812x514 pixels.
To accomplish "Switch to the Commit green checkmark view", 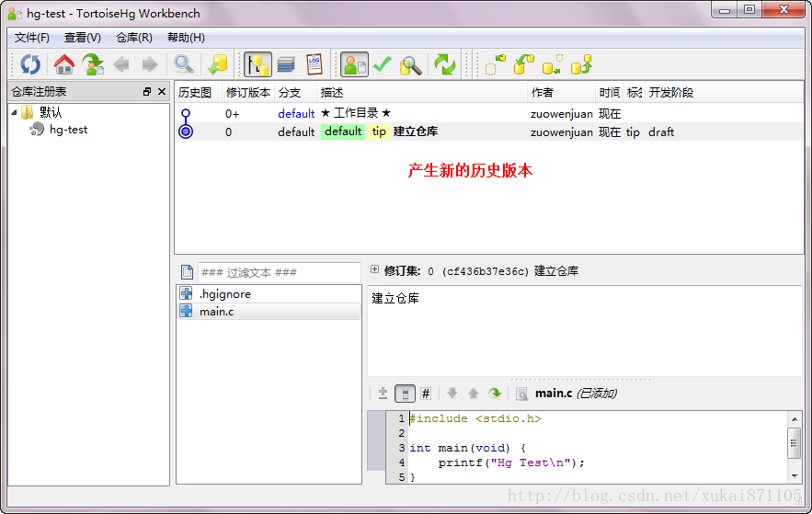I will coord(383,64).
